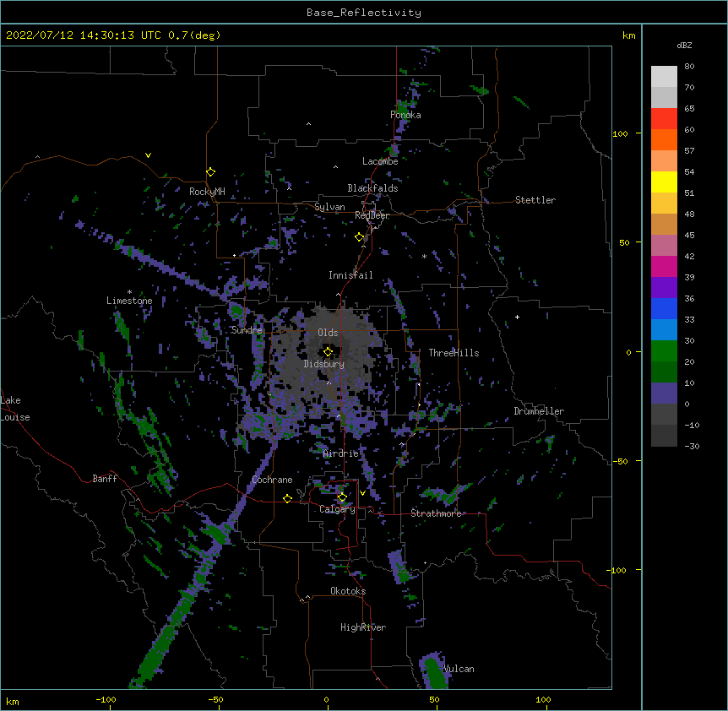Click the Olds label
This screenshot has height=711, width=728.
coord(328,333)
